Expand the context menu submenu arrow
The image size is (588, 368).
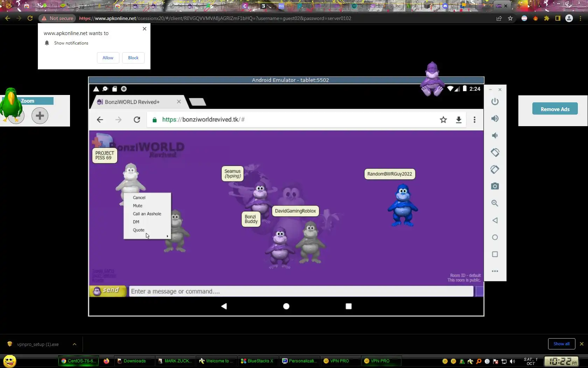167,236
